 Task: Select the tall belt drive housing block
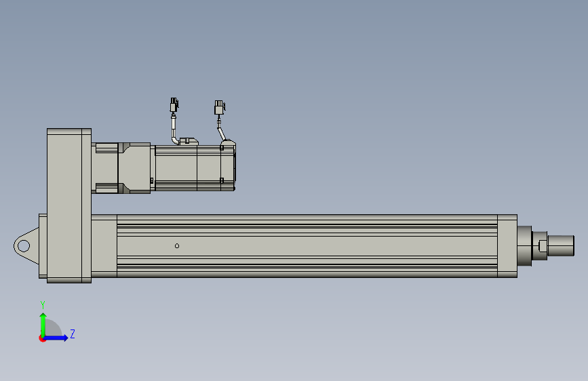69,205
